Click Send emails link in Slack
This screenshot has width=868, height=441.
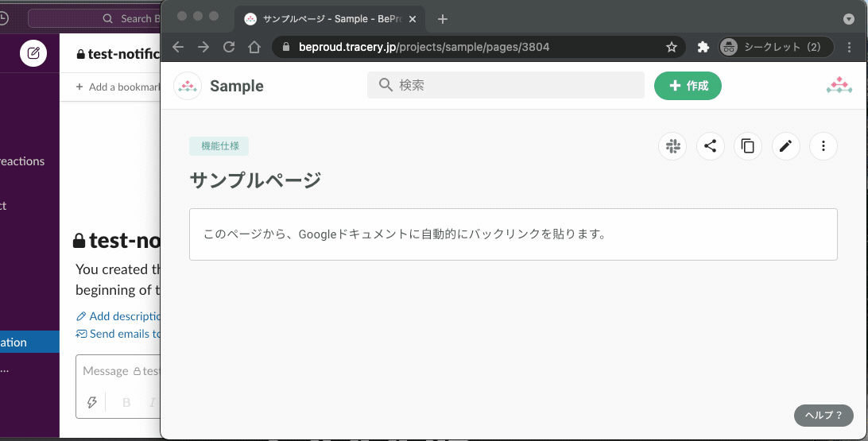pyautogui.click(x=118, y=334)
